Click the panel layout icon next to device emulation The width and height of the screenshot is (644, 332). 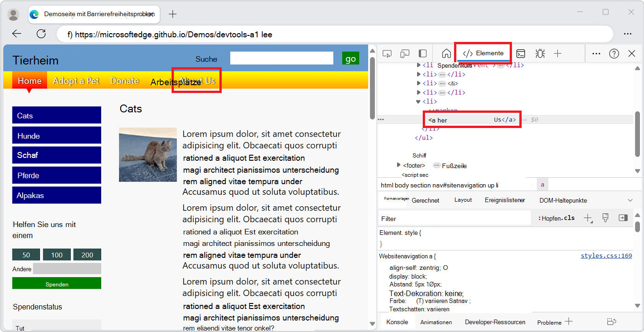(422, 53)
